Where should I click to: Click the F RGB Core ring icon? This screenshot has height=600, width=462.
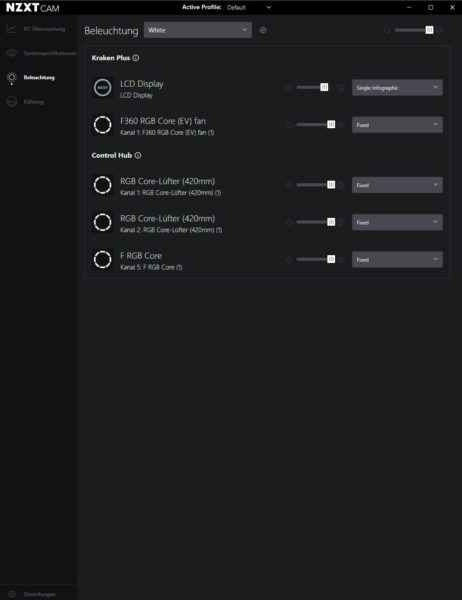click(103, 259)
